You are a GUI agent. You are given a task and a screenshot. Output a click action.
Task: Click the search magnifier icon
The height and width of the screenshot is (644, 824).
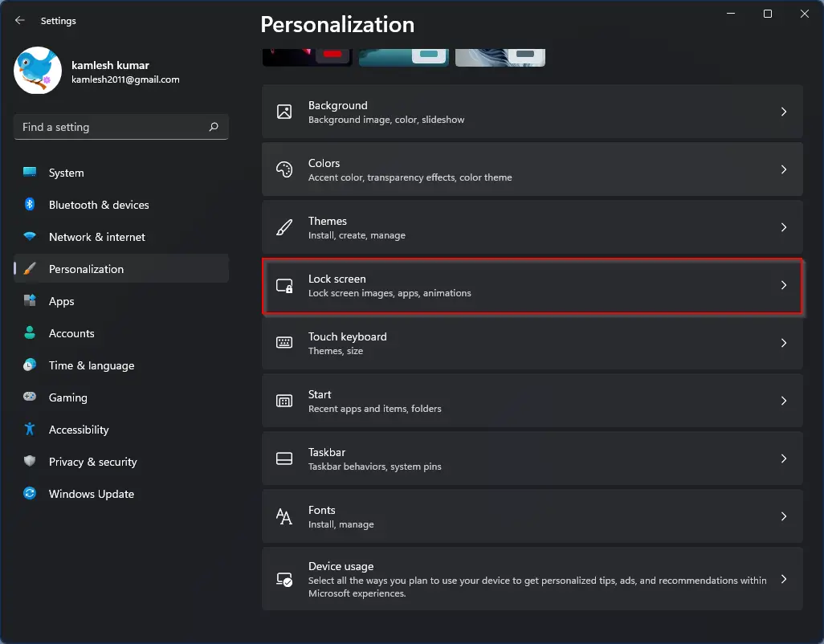point(214,127)
